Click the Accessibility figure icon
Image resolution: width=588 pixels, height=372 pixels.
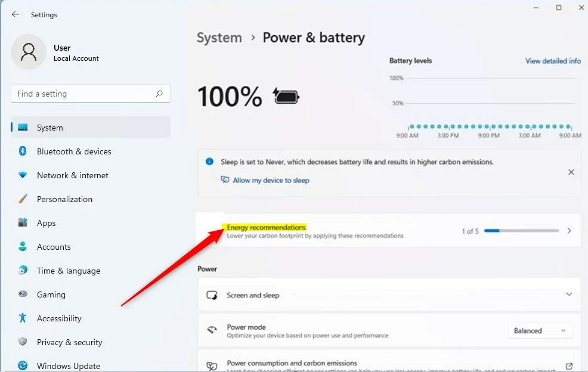point(23,318)
